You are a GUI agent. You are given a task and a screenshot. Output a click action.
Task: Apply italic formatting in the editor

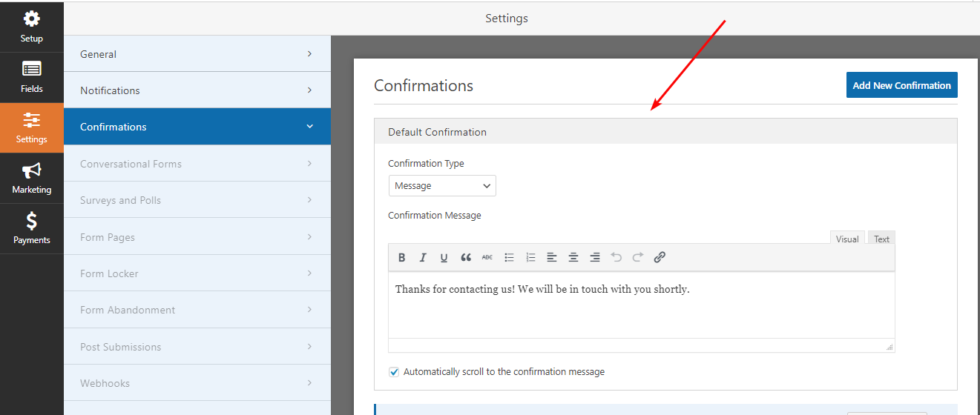click(423, 258)
